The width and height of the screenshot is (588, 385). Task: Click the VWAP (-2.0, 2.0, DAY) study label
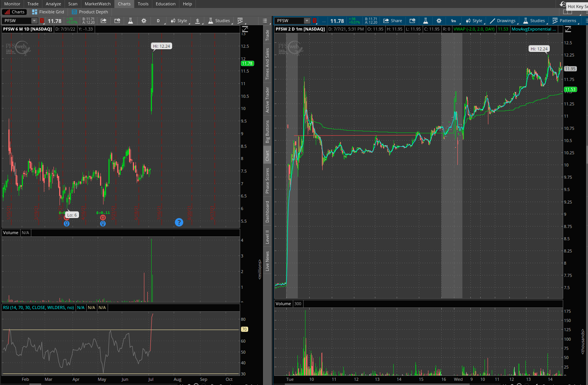click(x=474, y=29)
